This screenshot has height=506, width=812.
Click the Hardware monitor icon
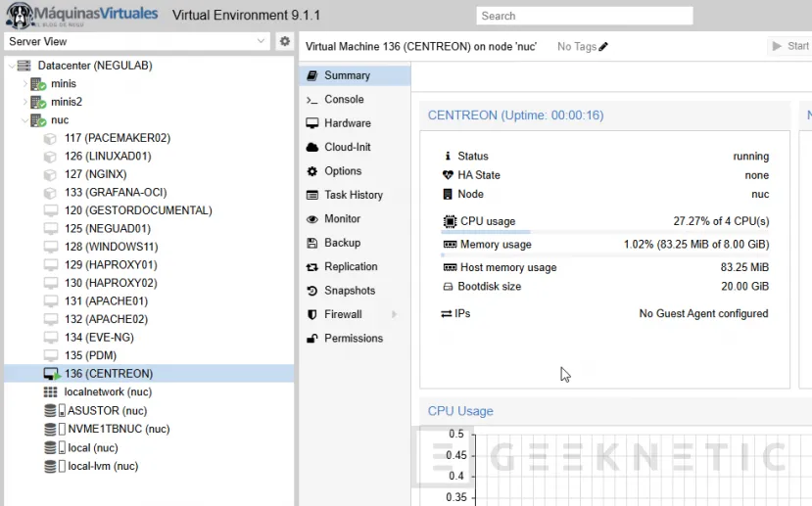click(x=311, y=123)
